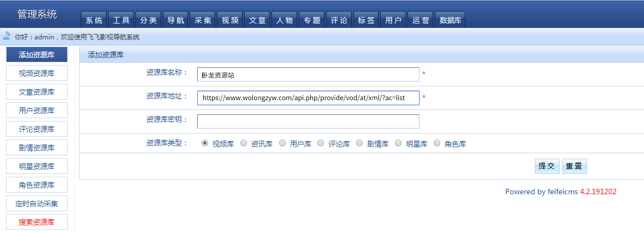The width and height of the screenshot is (644, 232).
Task: Open the 数据库 tab
Action: point(451,20)
